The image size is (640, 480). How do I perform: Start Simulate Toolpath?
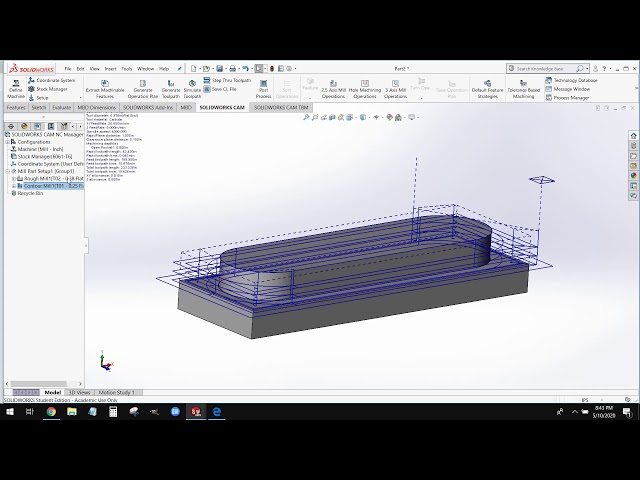tap(192, 89)
